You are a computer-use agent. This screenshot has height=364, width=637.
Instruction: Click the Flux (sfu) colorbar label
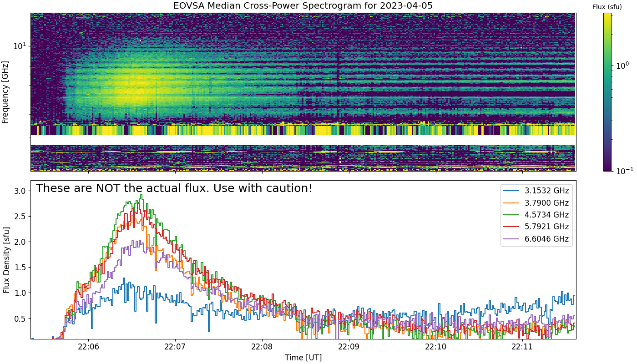coord(607,7)
